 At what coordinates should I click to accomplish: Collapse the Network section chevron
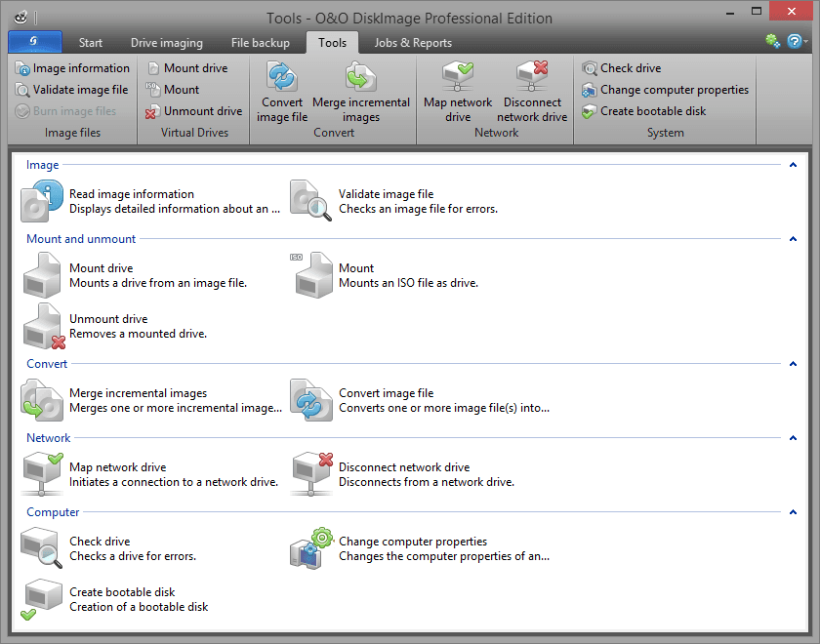[793, 438]
